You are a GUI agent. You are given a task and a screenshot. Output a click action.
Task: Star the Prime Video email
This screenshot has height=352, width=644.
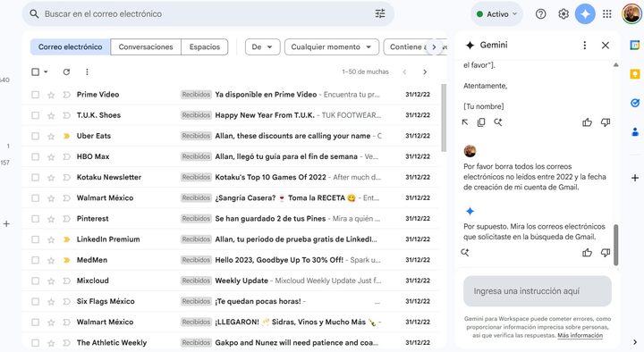click(51, 95)
